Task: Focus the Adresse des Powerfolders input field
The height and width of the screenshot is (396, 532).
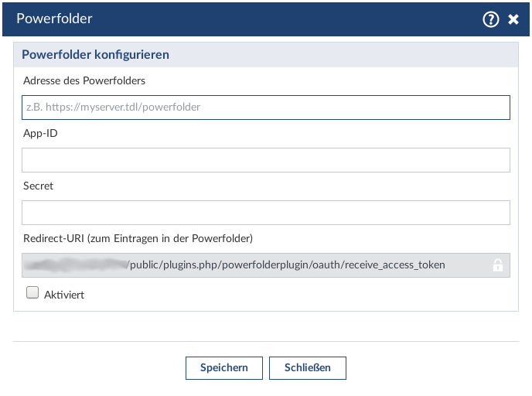Action: (265, 108)
